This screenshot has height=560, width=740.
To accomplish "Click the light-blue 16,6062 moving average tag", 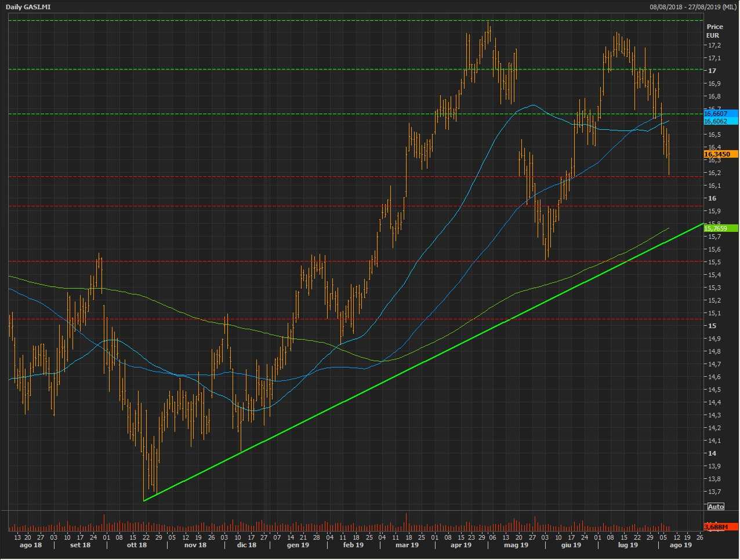I will tap(721, 121).
